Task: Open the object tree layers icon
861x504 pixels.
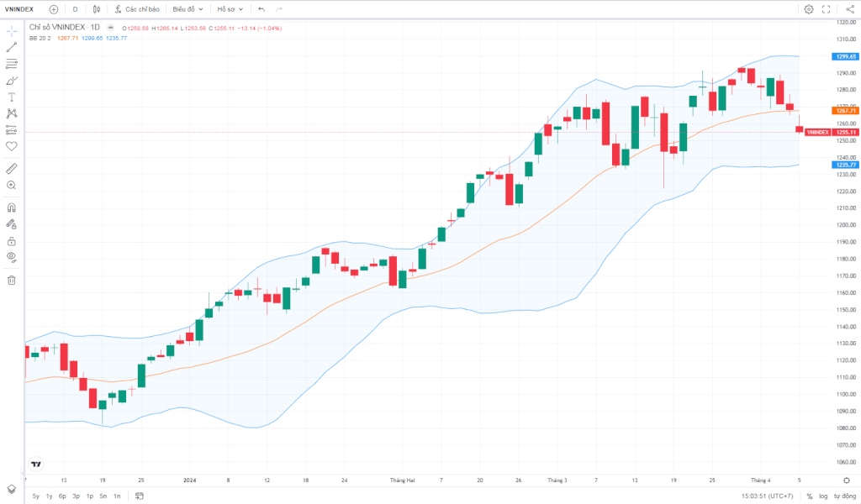Action: [12, 489]
